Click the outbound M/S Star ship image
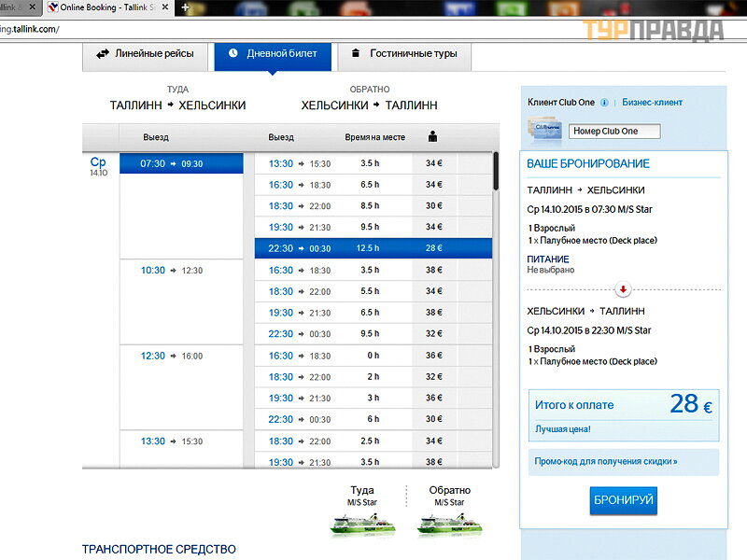 click(x=362, y=525)
